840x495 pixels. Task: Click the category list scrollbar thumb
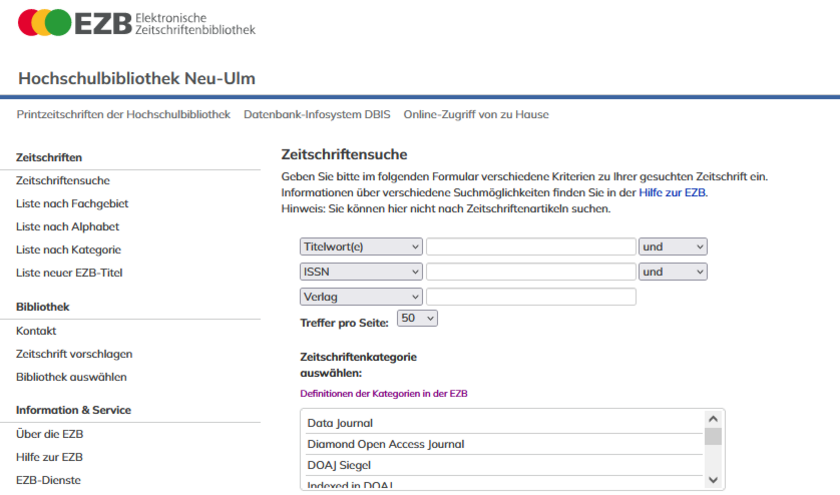[713, 437]
